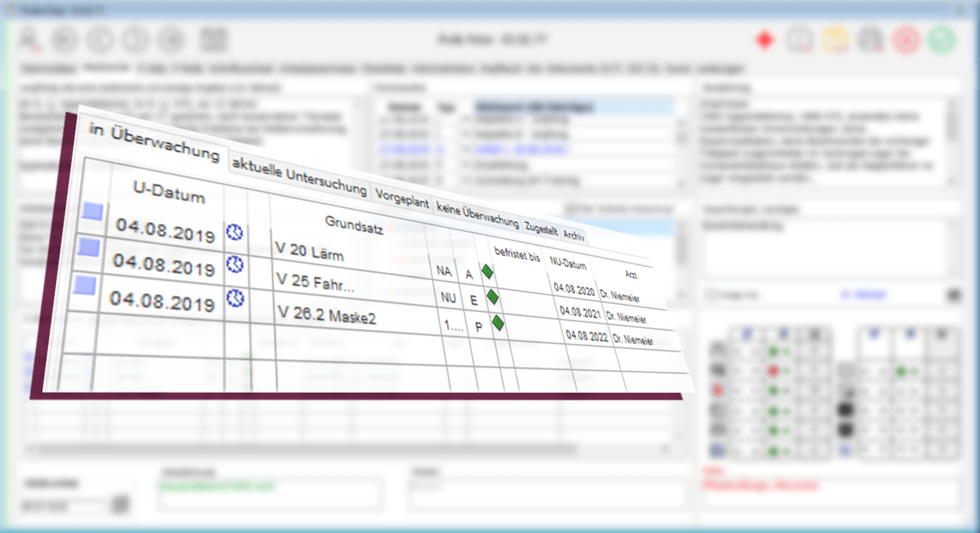Open the aktuelle Untersuchung tab
Screen dimensions: 980x533
click(299, 177)
